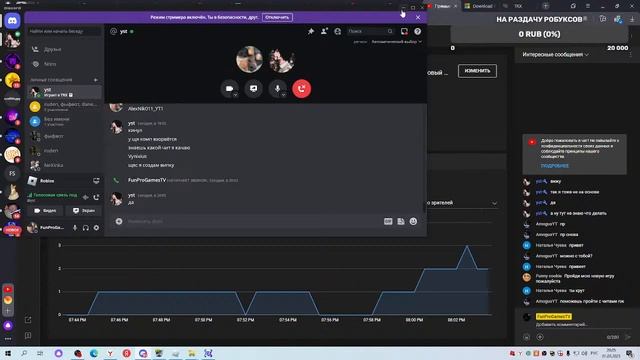Image resolution: width=640 pixels, height=360 pixels.
Task: Open microphone options arrow beside the mic button
Action: (x=284, y=95)
